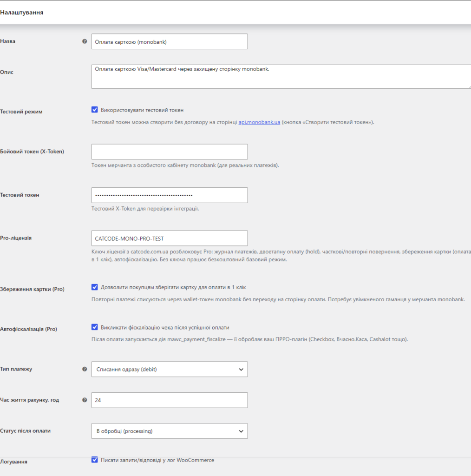This screenshot has height=476, width=471.
Task: Open the Тип платежу dropdown
Action: click(x=170, y=369)
